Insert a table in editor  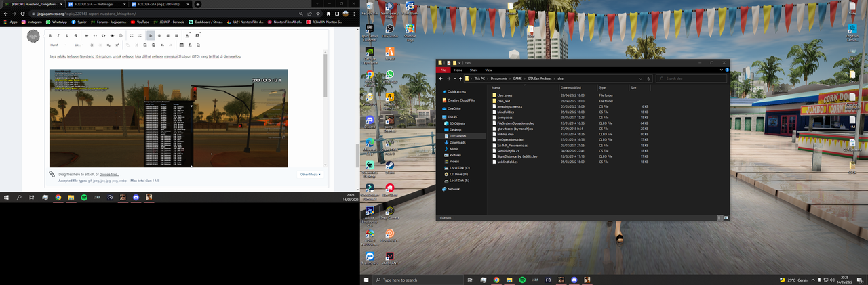tap(181, 45)
